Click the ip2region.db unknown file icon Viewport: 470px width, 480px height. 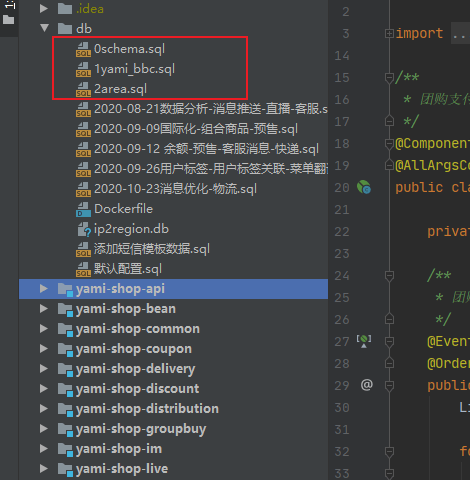[x=84, y=229]
